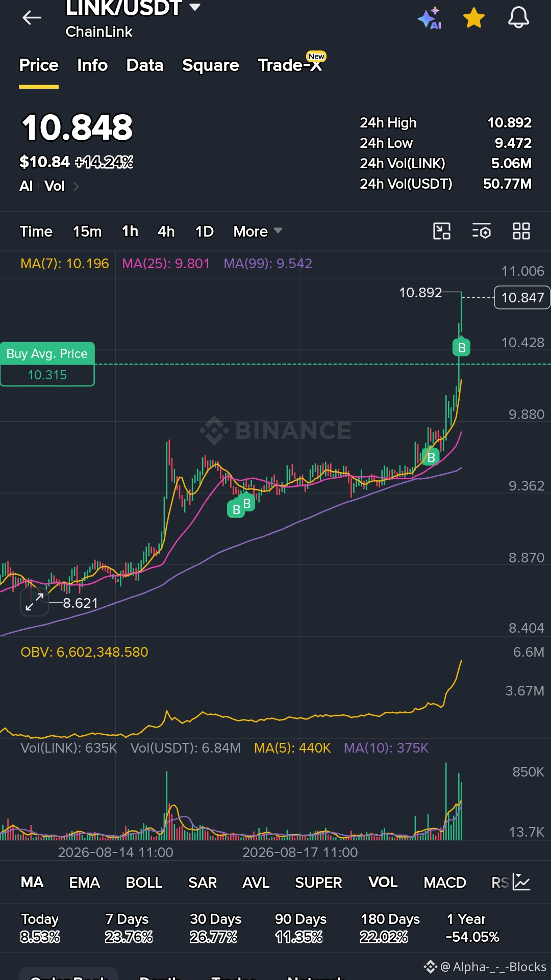Select the 1D timeframe
This screenshot has width=551, height=980.
point(205,231)
